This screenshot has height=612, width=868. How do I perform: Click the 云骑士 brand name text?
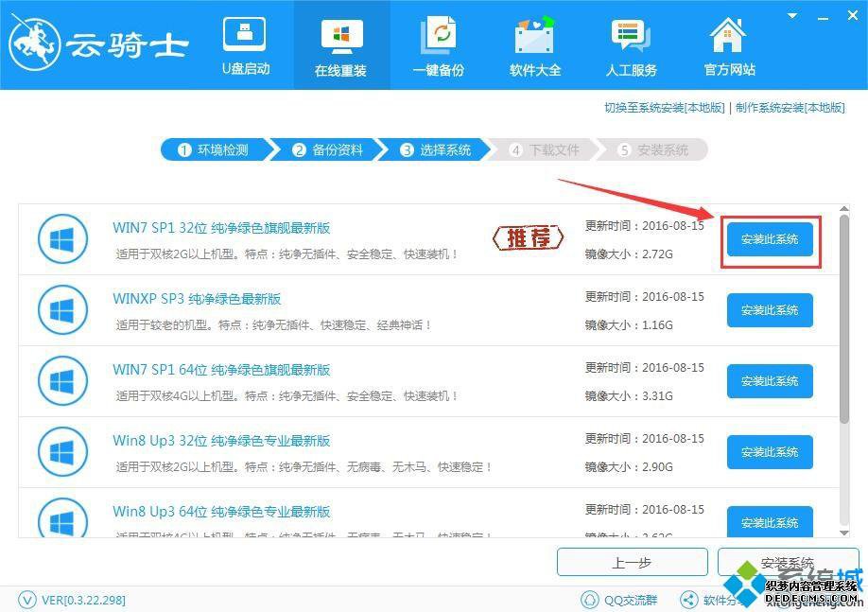pos(128,45)
